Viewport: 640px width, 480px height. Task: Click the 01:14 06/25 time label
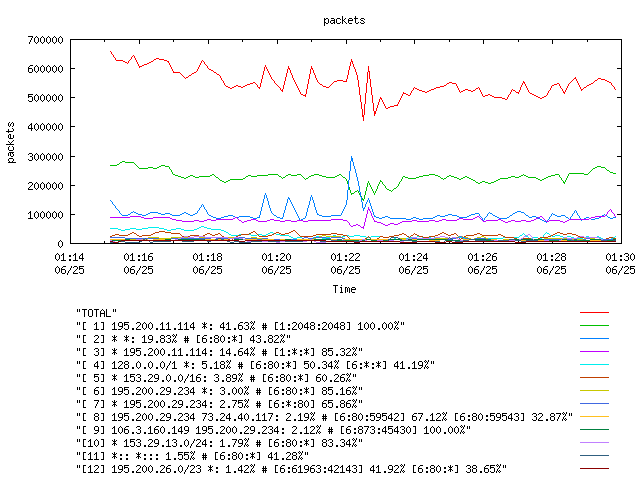coord(69,264)
